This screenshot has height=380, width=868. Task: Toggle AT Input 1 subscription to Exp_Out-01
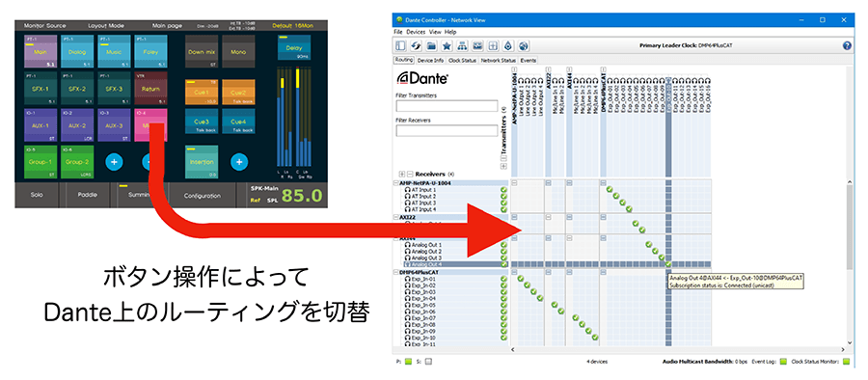point(609,190)
